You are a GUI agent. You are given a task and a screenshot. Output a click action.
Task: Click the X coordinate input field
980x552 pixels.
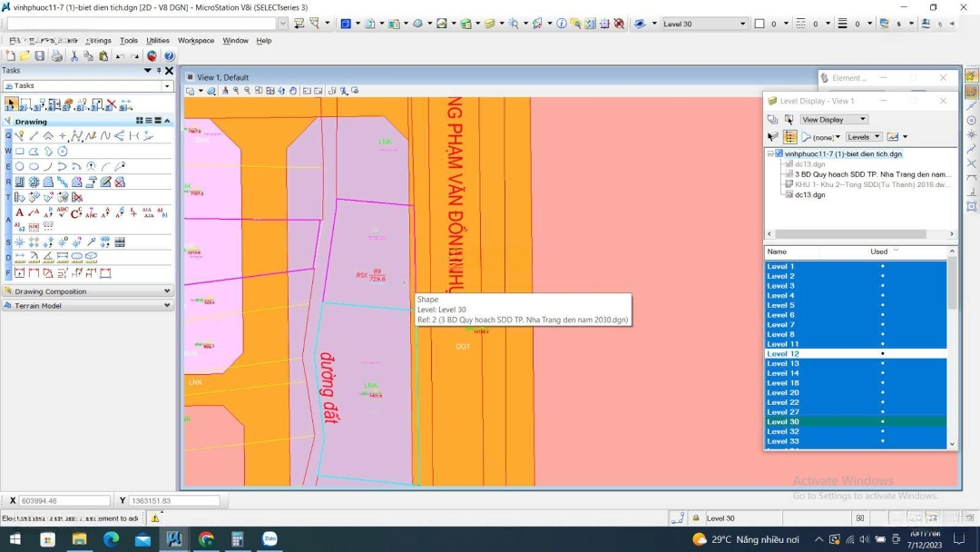pos(64,501)
